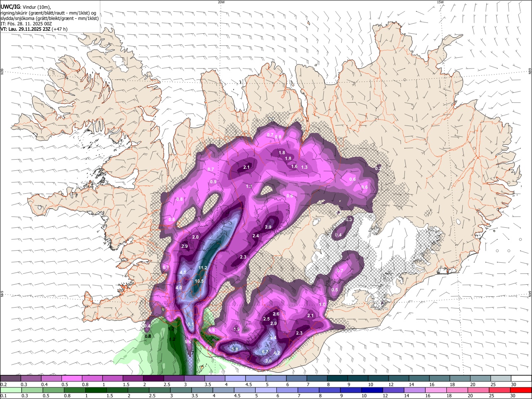Viewport: 532px width, 399px height.
Task: Select bright red lower swatch after 30
Action: [x=521, y=390]
